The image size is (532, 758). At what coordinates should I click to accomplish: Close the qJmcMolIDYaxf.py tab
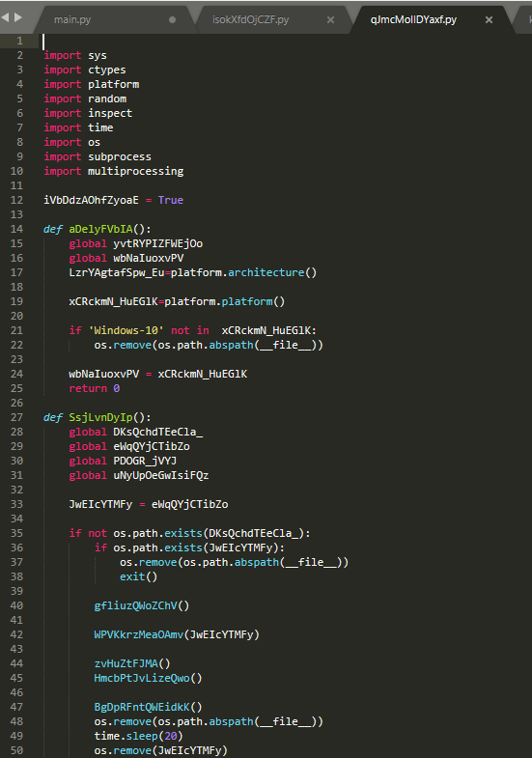click(489, 20)
